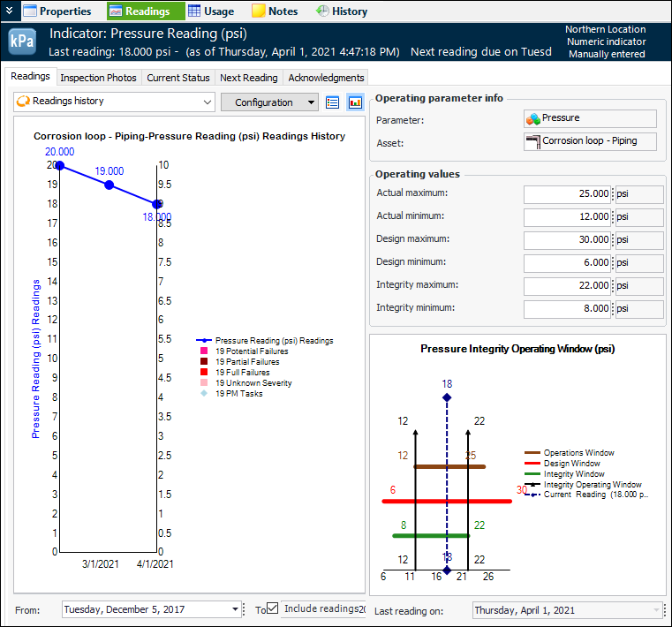Switch to chart view icon
This screenshot has width=672, height=627.
(355, 102)
